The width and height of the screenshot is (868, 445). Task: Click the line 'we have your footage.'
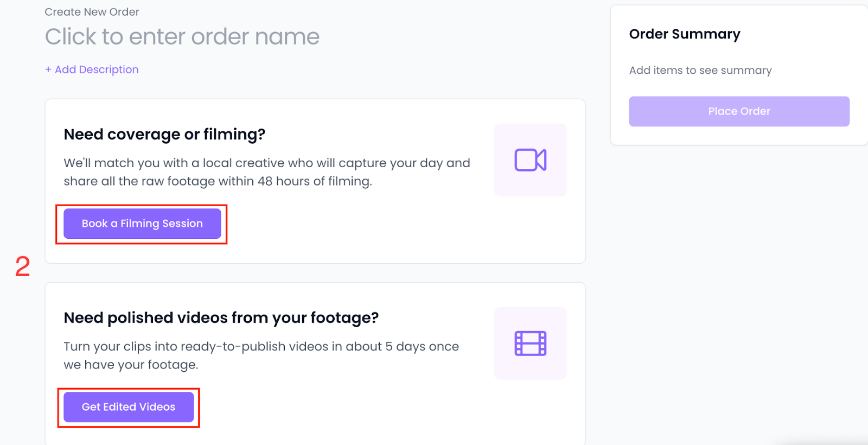pyautogui.click(x=131, y=365)
